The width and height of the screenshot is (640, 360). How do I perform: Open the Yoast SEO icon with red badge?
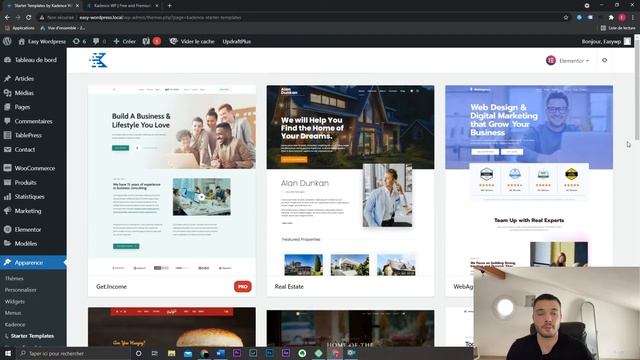[x=151, y=41]
